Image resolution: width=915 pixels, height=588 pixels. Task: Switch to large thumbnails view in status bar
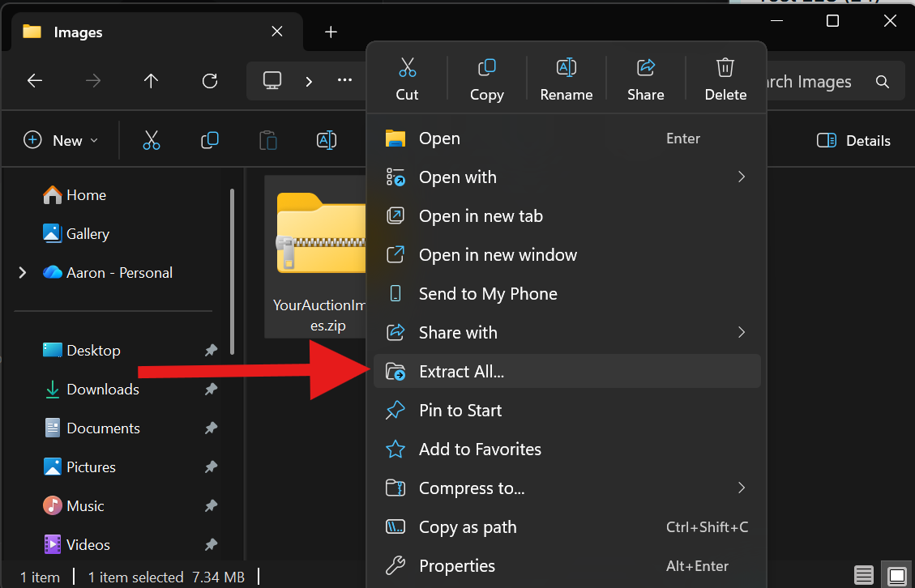[x=897, y=574]
